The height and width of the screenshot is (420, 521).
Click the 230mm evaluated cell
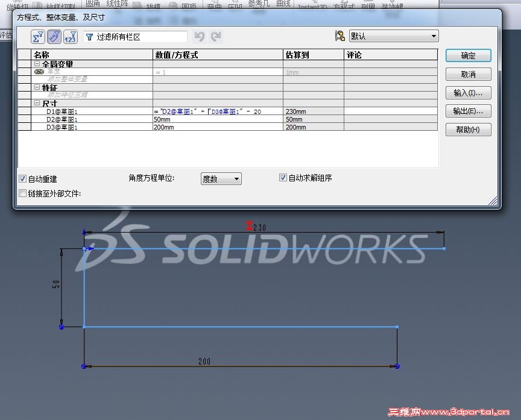click(314, 111)
